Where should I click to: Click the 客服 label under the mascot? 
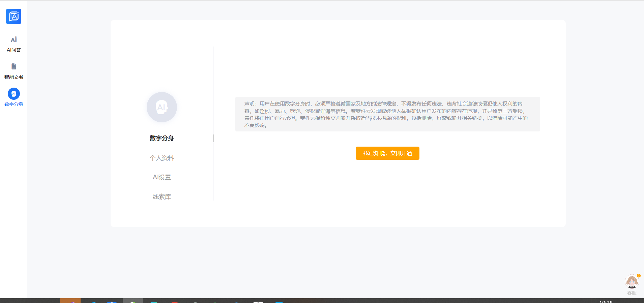[x=632, y=293]
